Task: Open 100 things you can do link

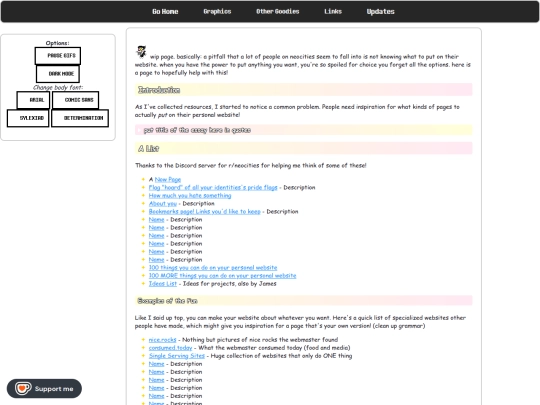Action: (x=213, y=268)
